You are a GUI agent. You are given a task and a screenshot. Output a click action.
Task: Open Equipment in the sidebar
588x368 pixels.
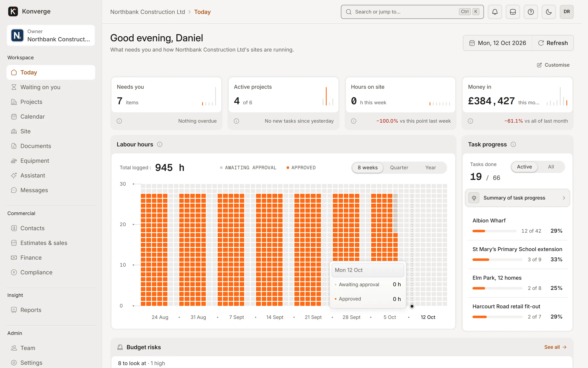click(51, 161)
